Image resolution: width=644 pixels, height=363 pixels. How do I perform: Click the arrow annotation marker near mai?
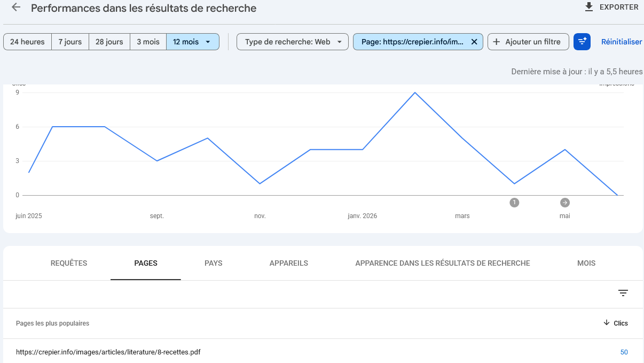(x=565, y=203)
